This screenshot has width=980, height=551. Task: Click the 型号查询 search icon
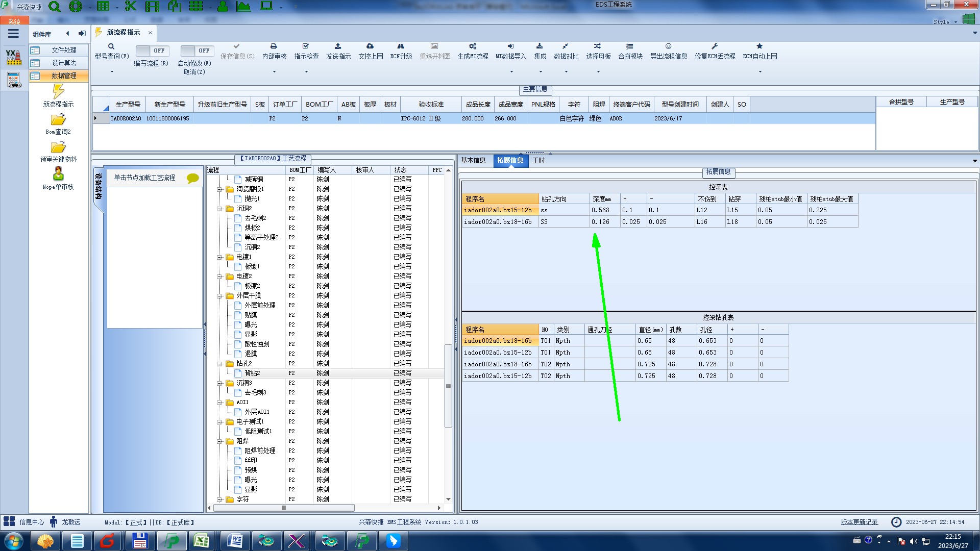coord(111,46)
